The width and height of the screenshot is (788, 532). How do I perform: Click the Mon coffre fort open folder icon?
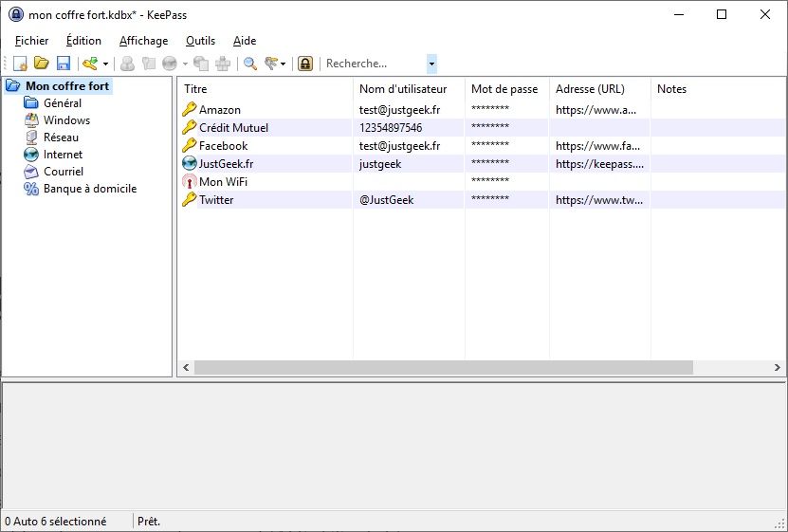coord(13,86)
